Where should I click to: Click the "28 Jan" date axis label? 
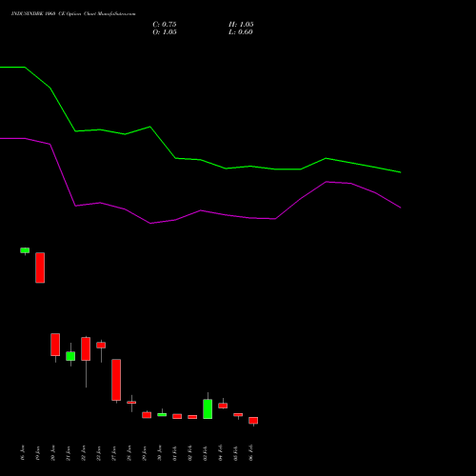pos(129,453)
